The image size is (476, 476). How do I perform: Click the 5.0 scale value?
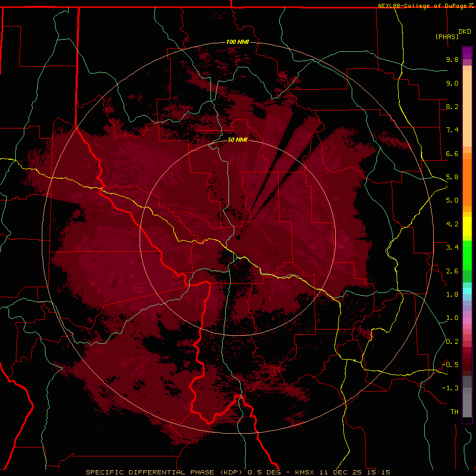(452, 200)
